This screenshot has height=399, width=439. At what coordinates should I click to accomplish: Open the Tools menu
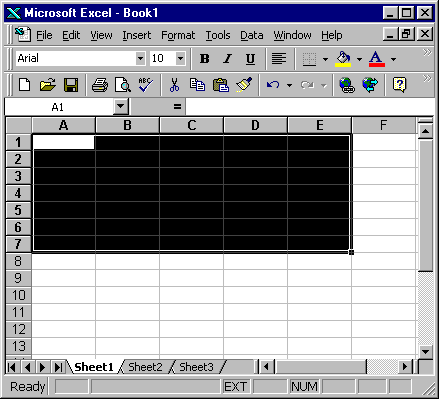tap(218, 35)
